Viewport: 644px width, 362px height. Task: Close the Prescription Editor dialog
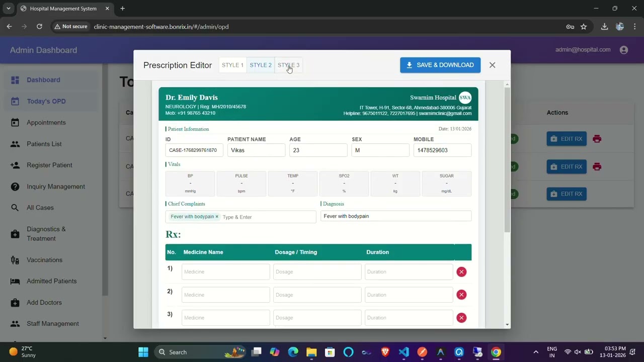click(492, 65)
